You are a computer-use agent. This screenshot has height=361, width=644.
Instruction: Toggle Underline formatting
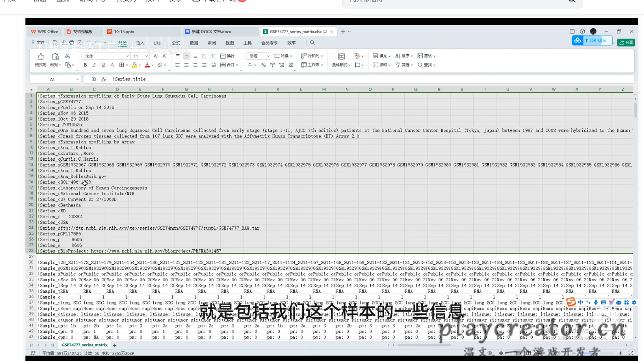103,65
